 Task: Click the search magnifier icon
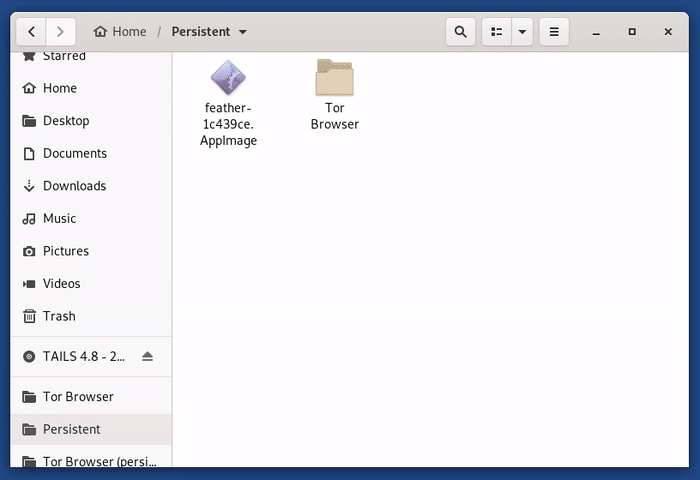point(460,32)
